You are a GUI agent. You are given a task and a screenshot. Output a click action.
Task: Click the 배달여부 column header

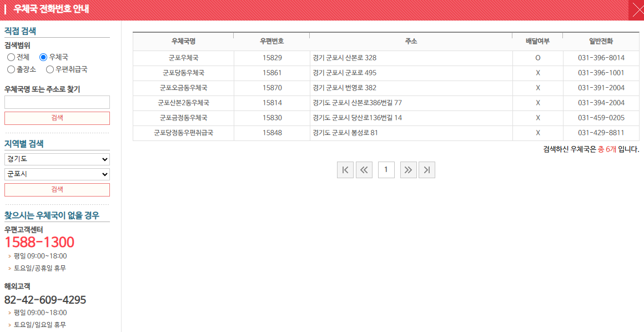pyautogui.click(x=537, y=42)
